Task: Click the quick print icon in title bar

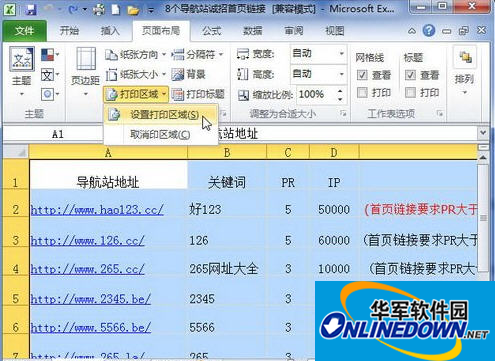Action: [x=99, y=10]
